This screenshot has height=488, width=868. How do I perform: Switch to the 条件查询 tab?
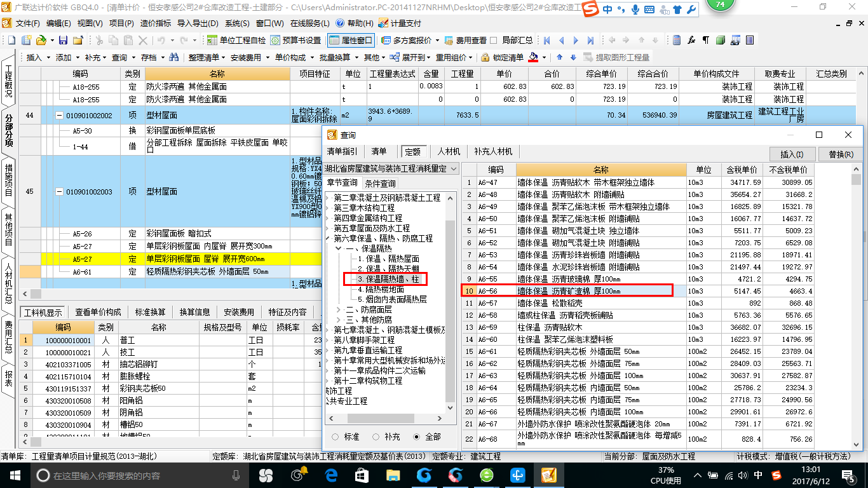pos(380,183)
